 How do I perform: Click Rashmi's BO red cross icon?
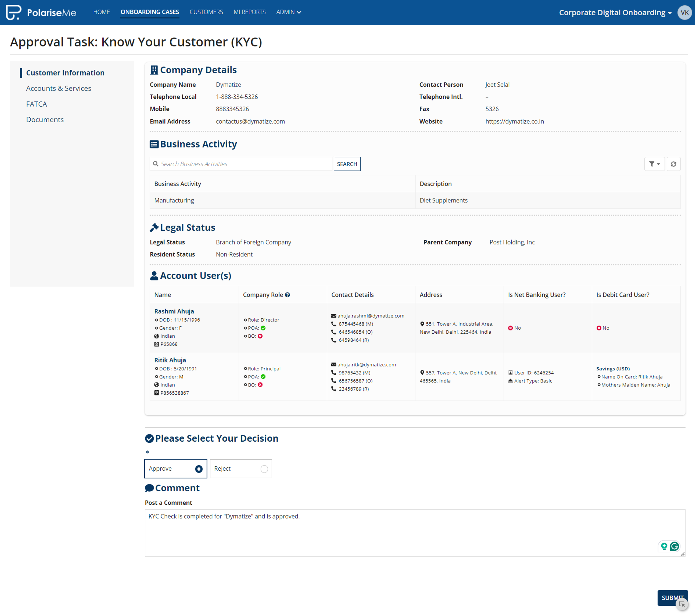point(260,336)
